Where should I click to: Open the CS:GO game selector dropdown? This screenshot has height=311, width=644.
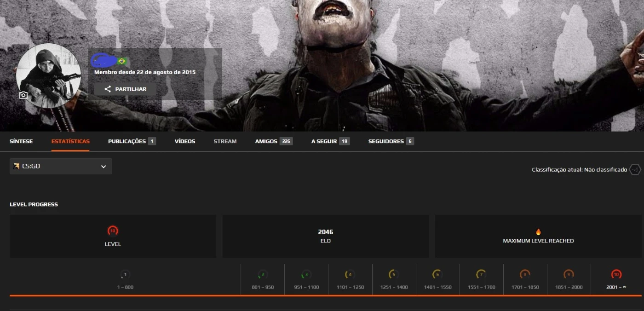point(61,166)
